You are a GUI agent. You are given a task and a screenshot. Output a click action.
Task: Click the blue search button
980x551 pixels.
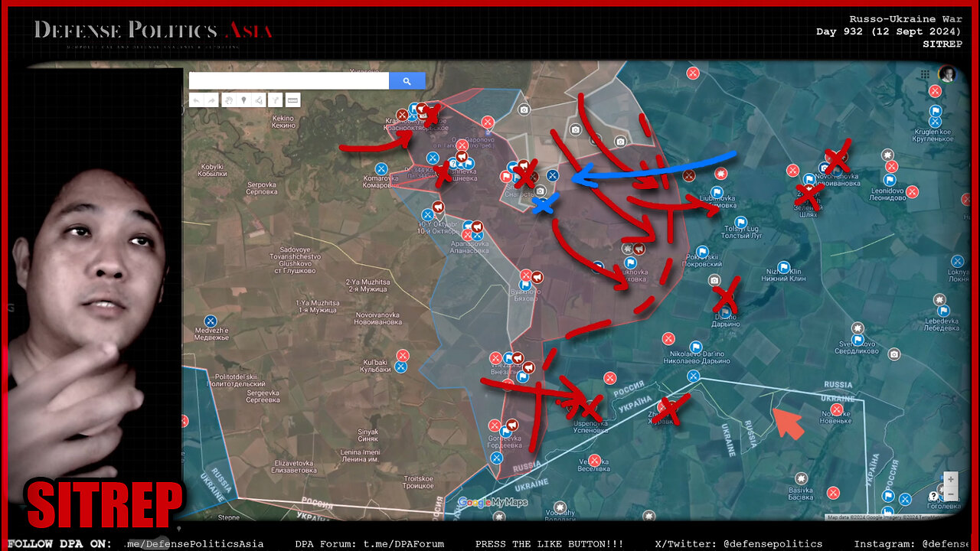tap(407, 81)
